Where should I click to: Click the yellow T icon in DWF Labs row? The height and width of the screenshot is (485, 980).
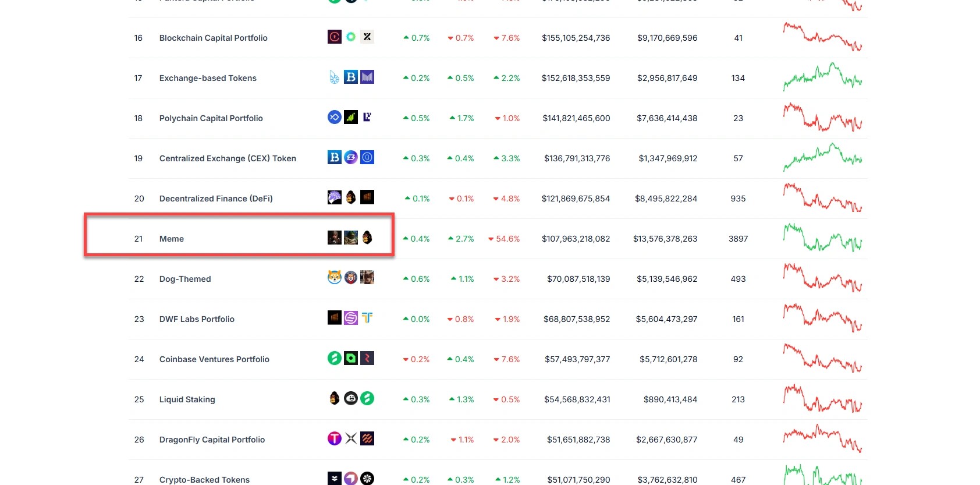click(x=367, y=318)
